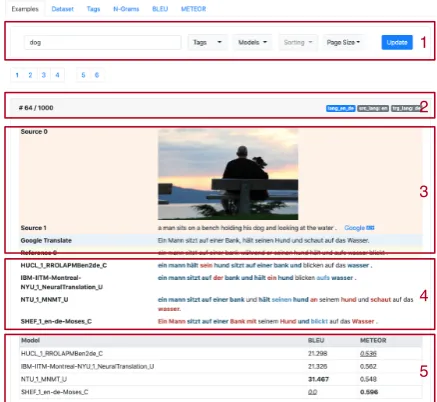
Task: Click the METEOR column header in score table
Action: click(x=373, y=341)
